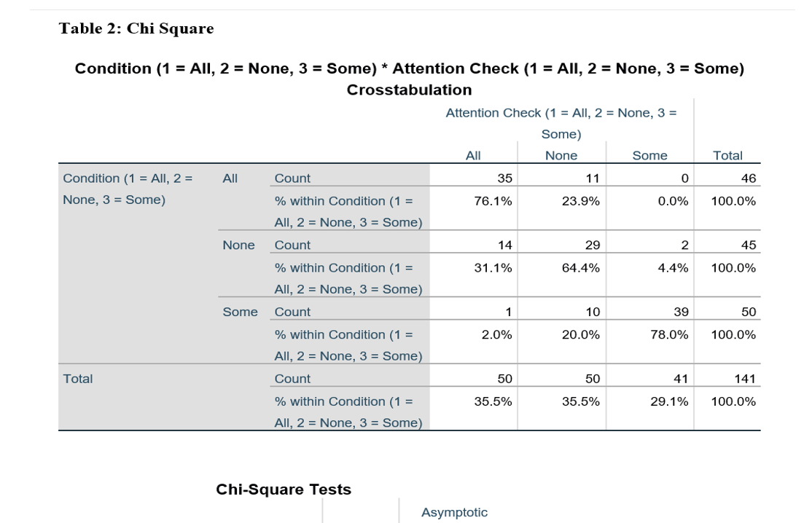Click the 76.1% cell
This screenshot has height=523, width=812.
(x=493, y=201)
